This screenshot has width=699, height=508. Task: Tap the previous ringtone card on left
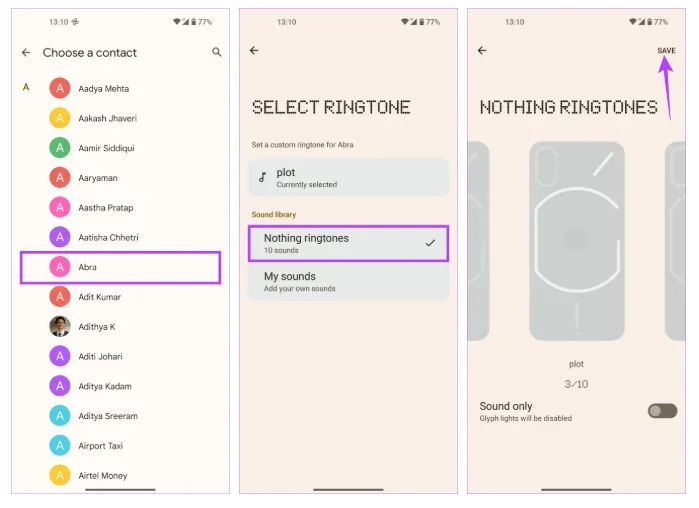click(x=478, y=240)
